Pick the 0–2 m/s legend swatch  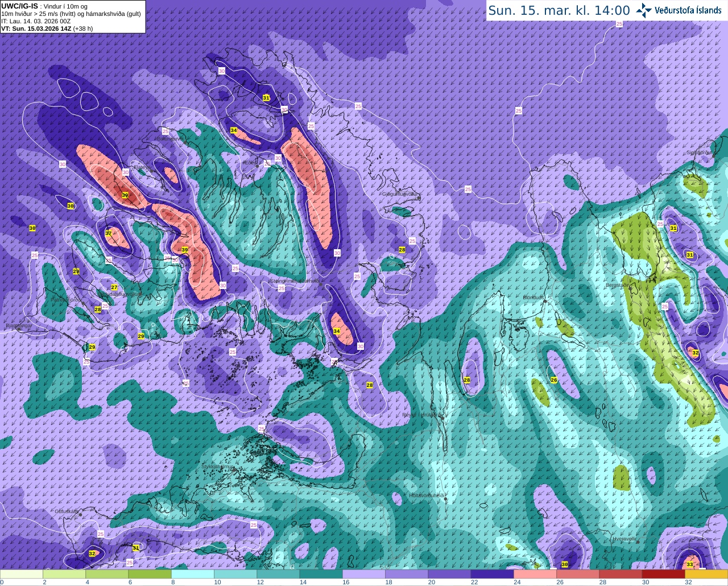(22, 574)
